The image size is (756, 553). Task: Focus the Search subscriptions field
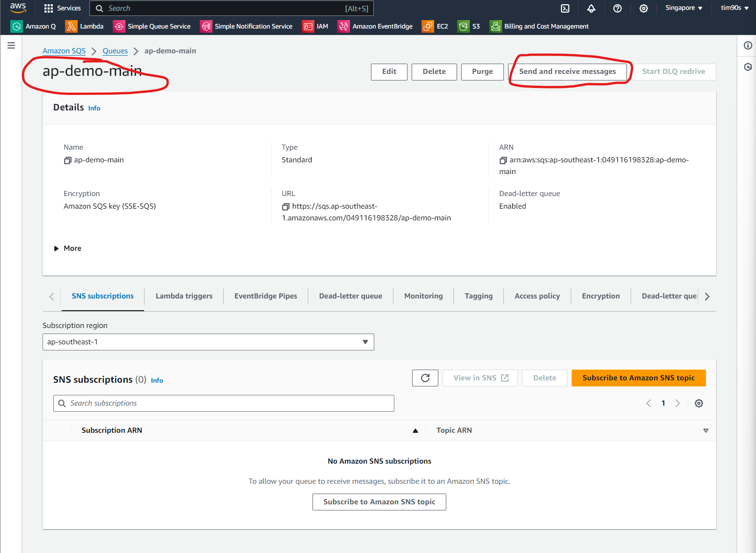224,403
